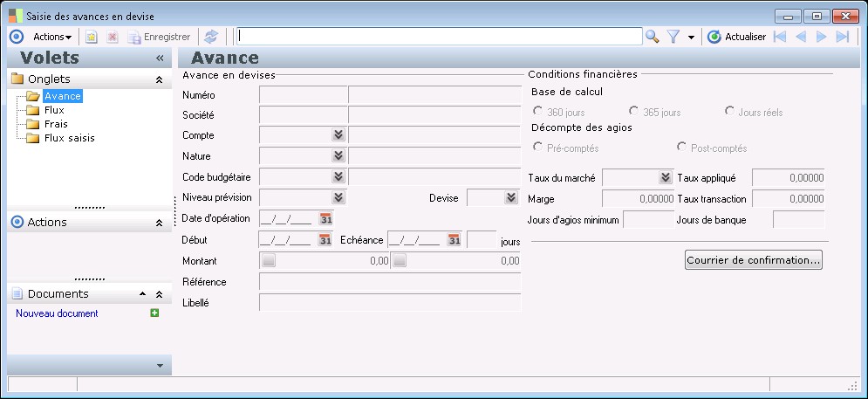Click the magnifier search icon
The height and width of the screenshot is (399, 868).
tap(653, 38)
